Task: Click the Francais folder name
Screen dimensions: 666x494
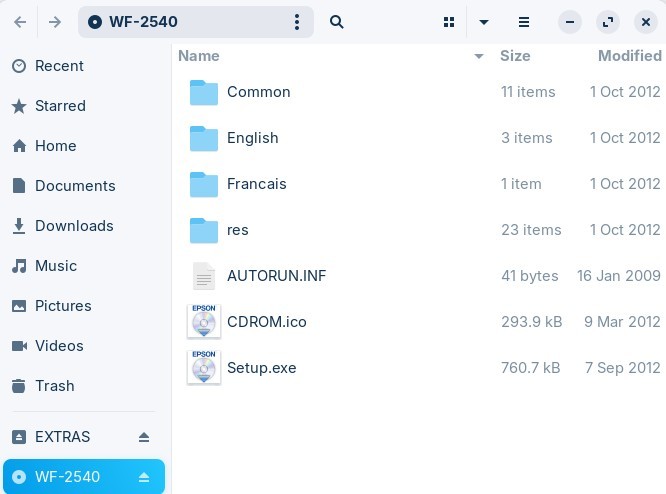Action: tap(257, 183)
